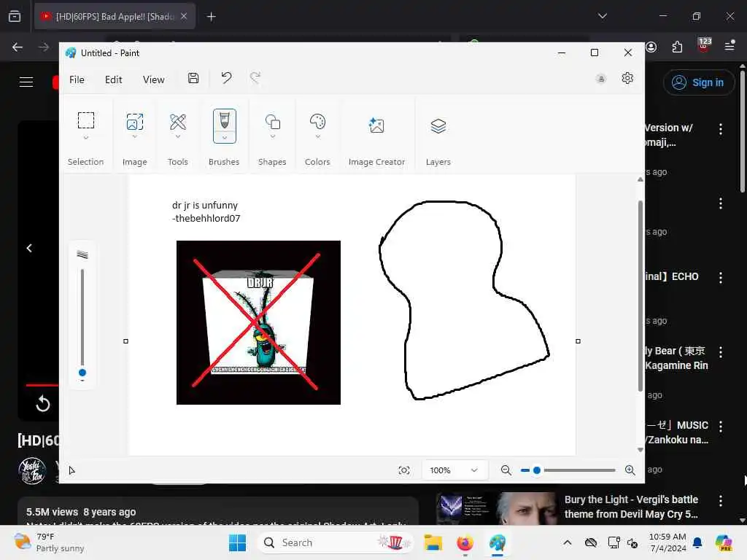Expand the Shapes dropdown arrow
Image resolution: width=747 pixels, height=560 pixels.
[273, 136]
